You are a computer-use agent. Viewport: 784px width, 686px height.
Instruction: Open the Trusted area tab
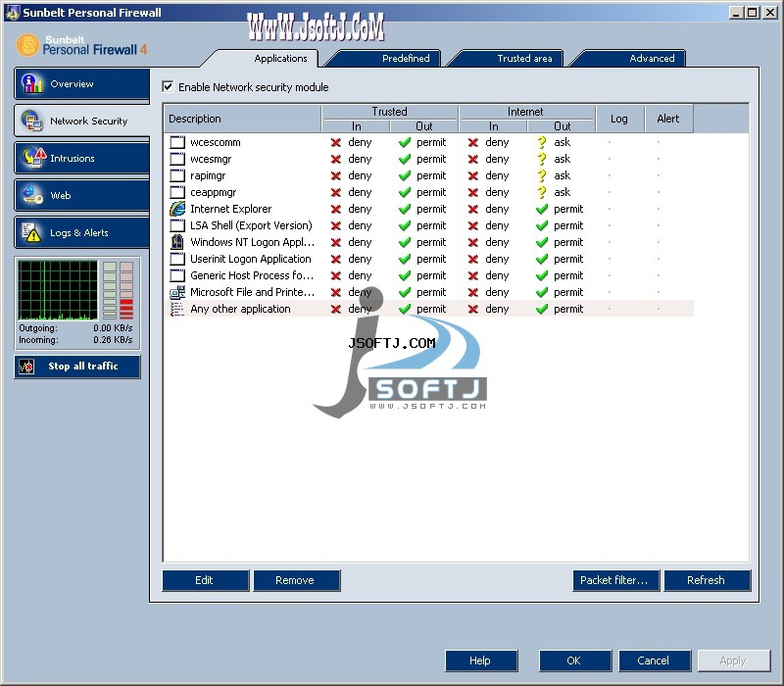[524, 59]
